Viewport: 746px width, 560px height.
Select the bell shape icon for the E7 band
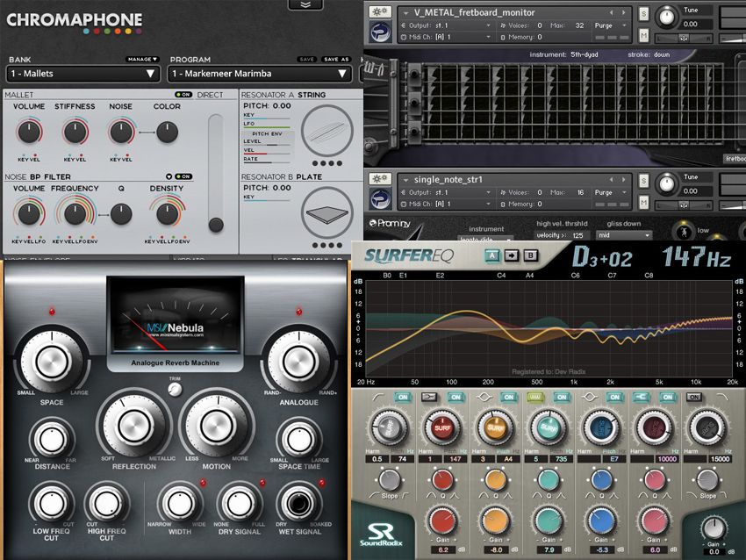pyautogui.click(x=589, y=397)
